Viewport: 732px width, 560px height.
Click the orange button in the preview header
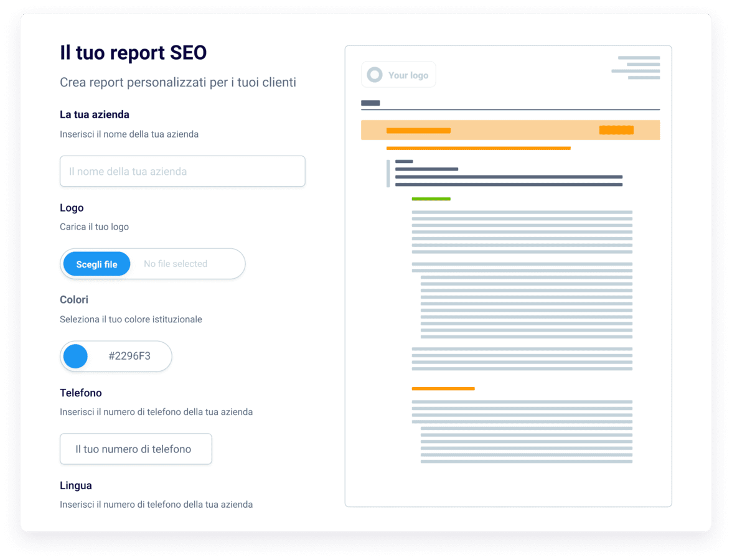click(616, 130)
